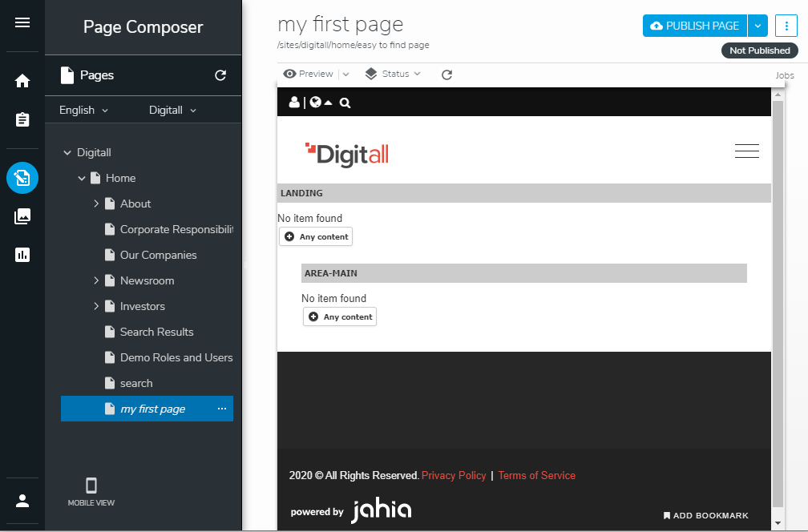Go to the Home dashboard icon
Viewport: 808px width, 532px height.
(x=22, y=81)
